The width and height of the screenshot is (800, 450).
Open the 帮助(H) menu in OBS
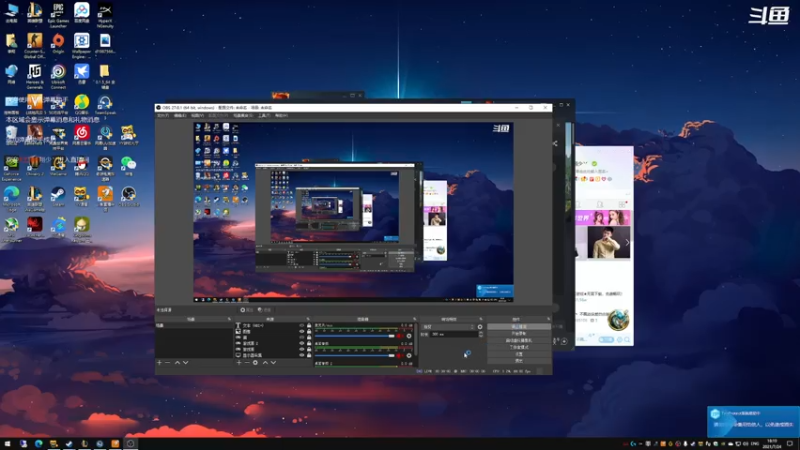(281, 116)
